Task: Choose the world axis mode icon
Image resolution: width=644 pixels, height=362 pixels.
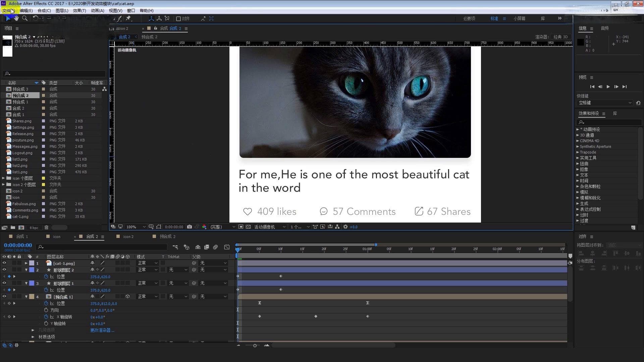Action: point(159,18)
